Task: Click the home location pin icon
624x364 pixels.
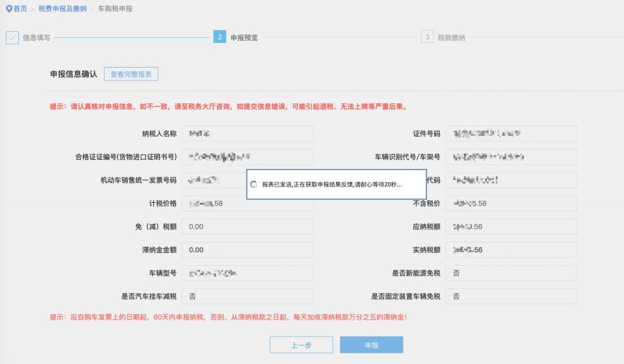Action: (8, 8)
